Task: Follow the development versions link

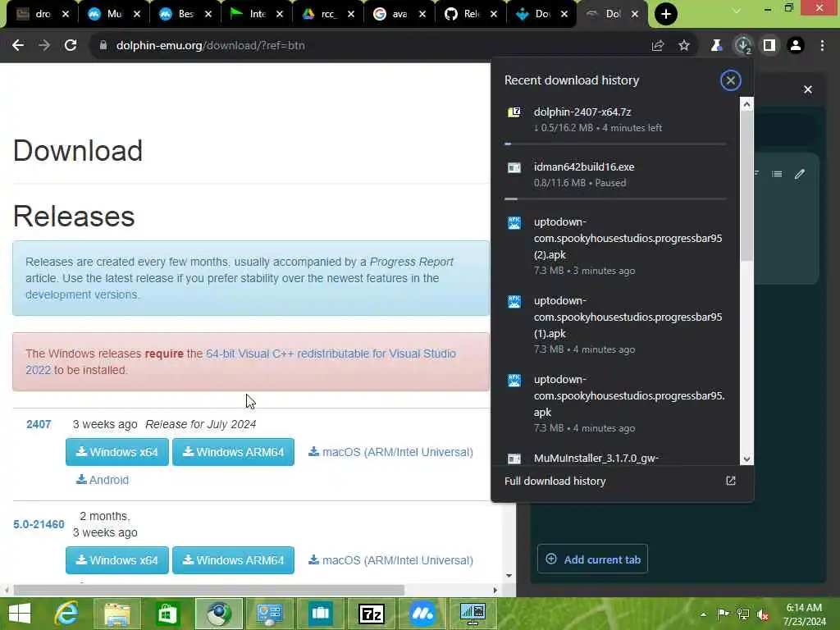Action: pos(81,294)
